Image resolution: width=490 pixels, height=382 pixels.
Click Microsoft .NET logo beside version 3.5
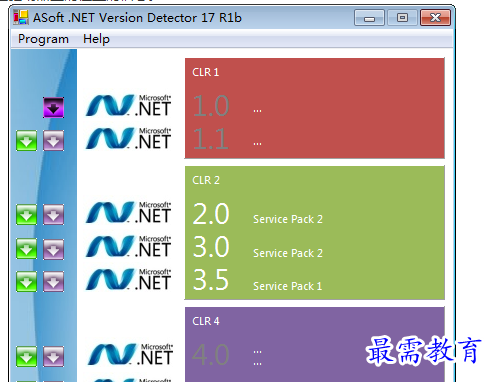129,279
